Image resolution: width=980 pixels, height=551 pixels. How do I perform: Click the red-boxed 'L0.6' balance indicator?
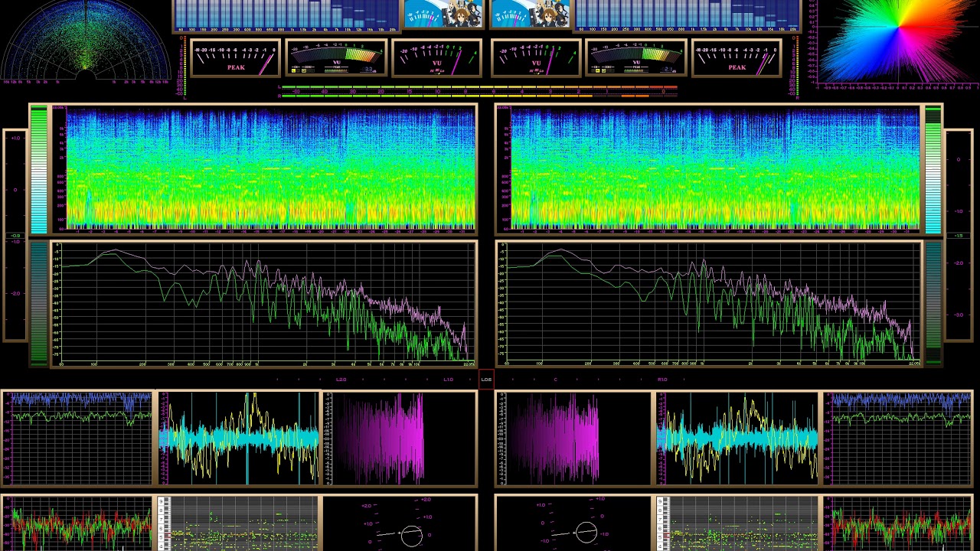486,379
